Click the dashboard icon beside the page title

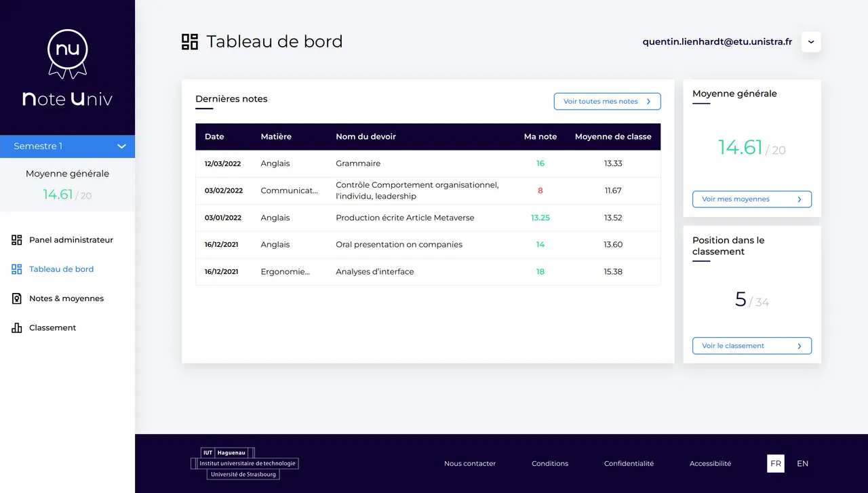(x=190, y=42)
